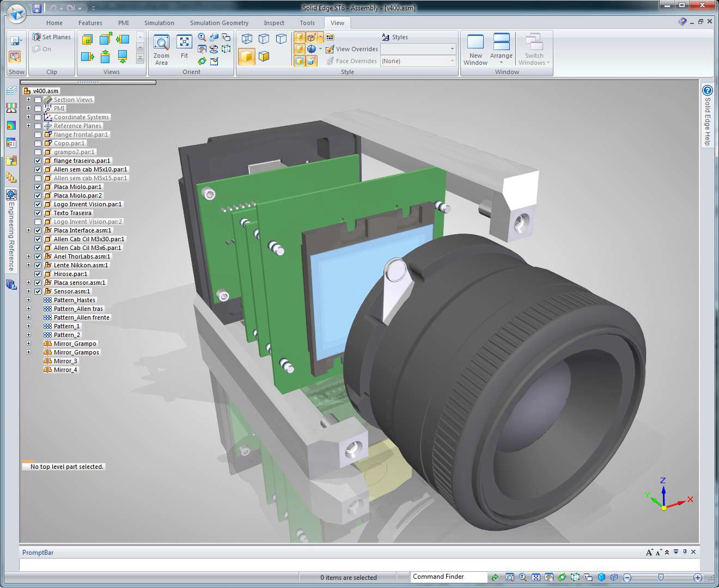Click the Zoom Area tool
Viewport: 719px width, 588px height.
[x=161, y=50]
